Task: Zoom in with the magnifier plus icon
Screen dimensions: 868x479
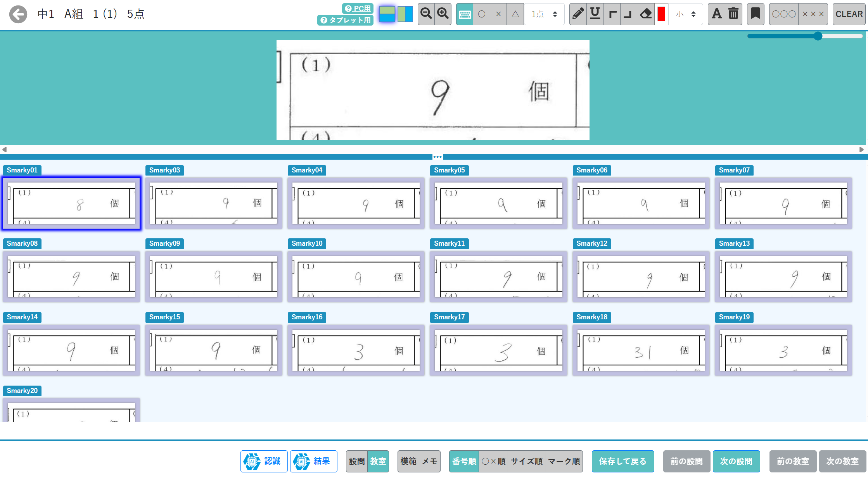Action: 443,14
